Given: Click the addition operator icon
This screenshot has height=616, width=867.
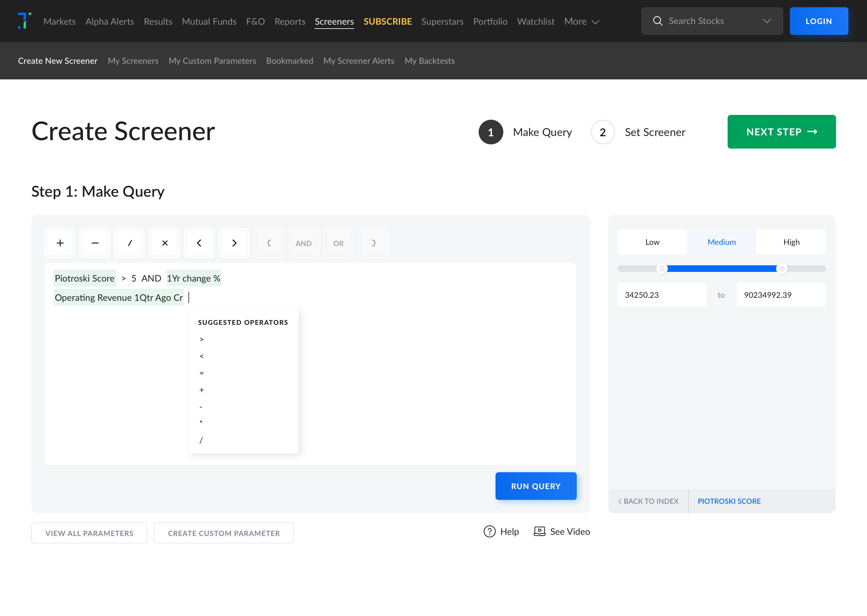Looking at the screenshot, I should [x=59, y=243].
